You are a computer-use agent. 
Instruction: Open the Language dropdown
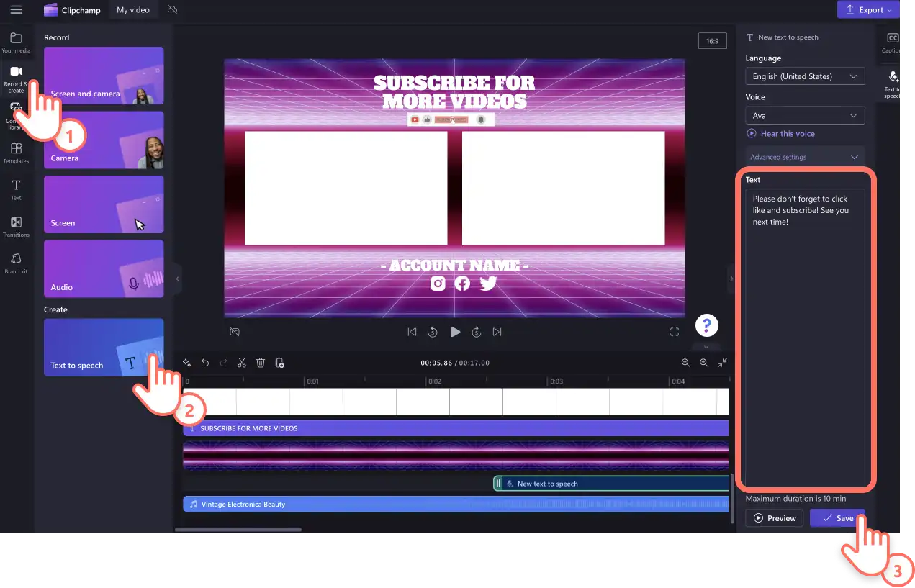click(x=805, y=76)
